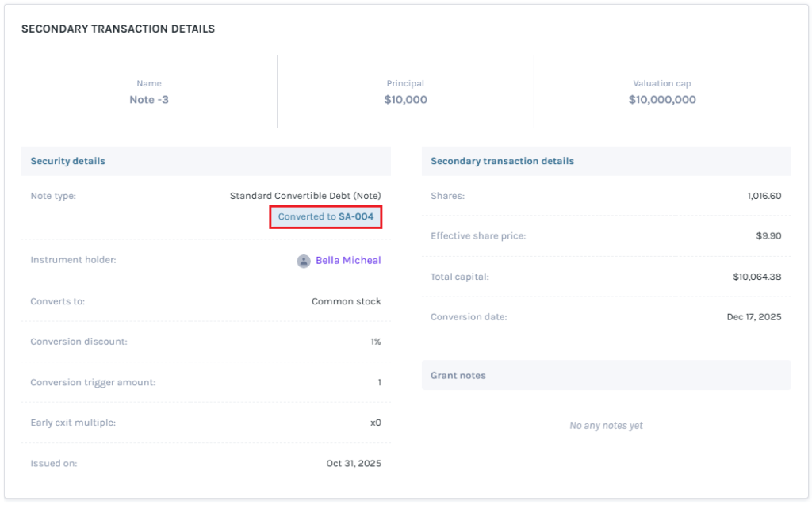
Task: Click the Early exit multiple x0 value
Action: 374,422
